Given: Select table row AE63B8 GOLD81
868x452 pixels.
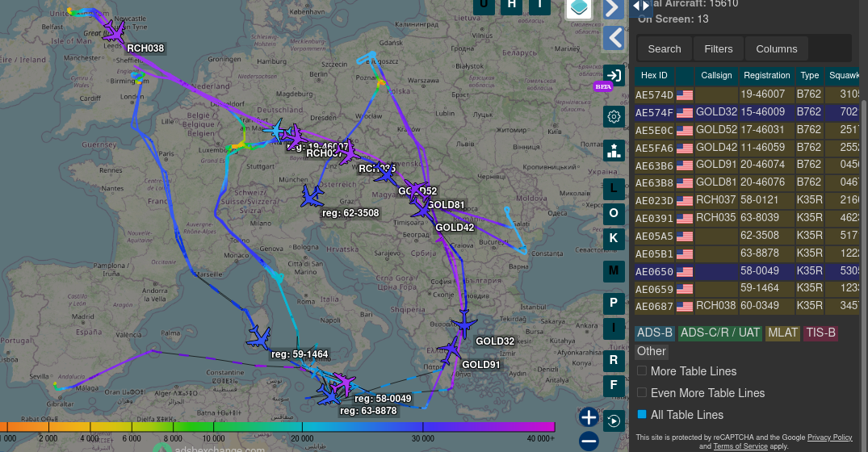Looking at the screenshot, I should click(748, 182).
